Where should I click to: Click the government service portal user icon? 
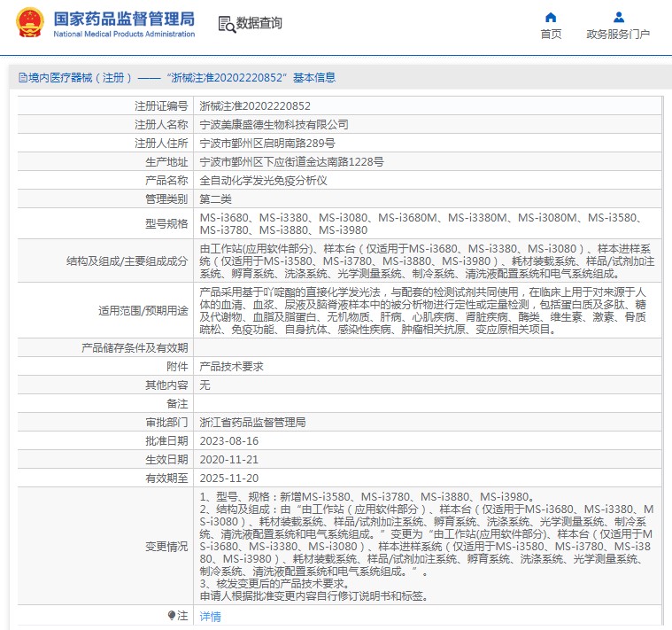click(618, 17)
